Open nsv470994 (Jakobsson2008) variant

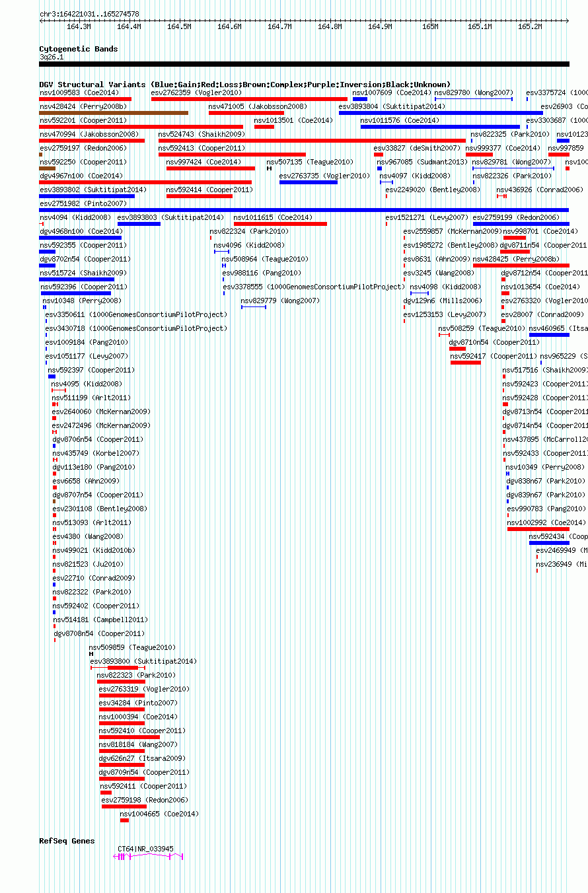pos(89,134)
